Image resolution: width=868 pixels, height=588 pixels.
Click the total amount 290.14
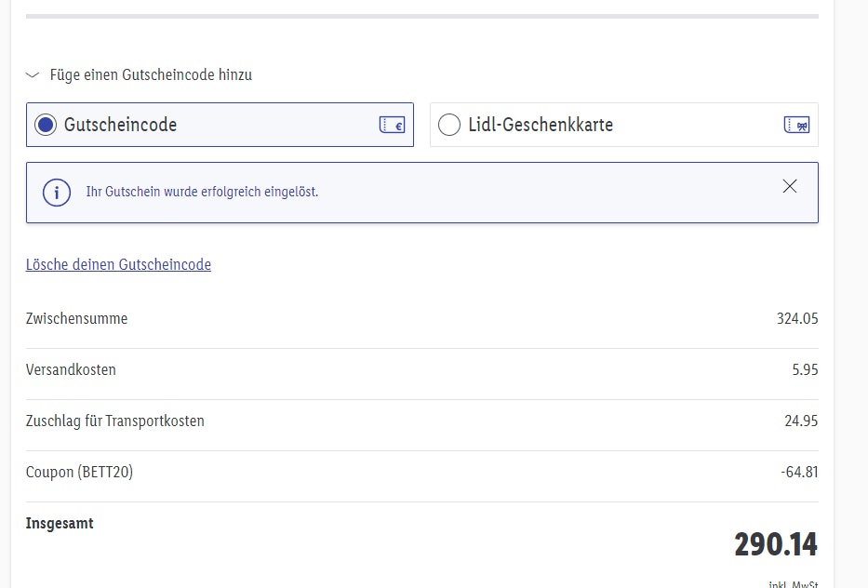[775, 544]
